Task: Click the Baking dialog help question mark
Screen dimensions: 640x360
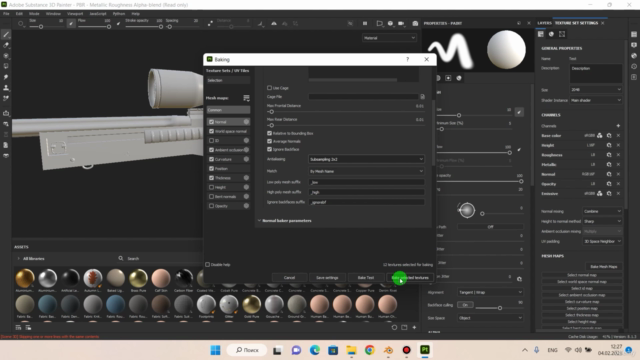Action: (407, 59)
